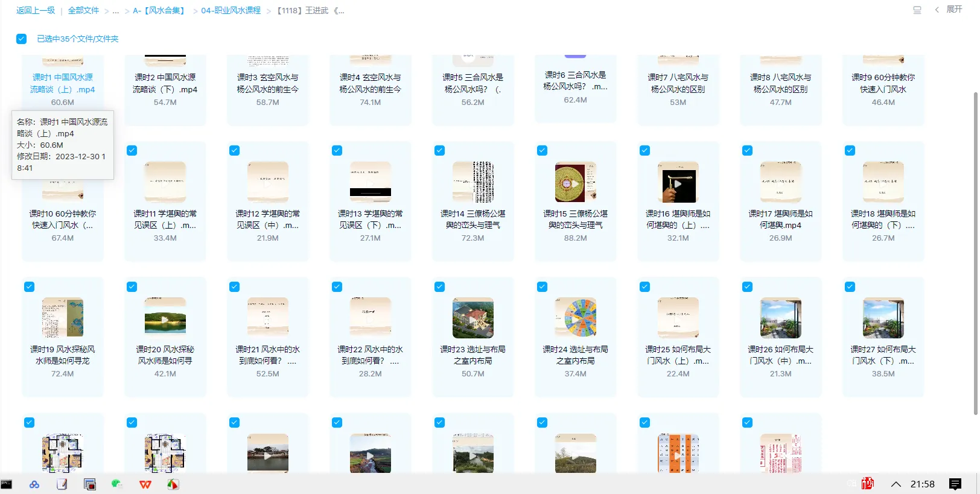980x494 pixels.
Task: Navigate to 全部文件 breadcrumb
Action: point(83,10)
